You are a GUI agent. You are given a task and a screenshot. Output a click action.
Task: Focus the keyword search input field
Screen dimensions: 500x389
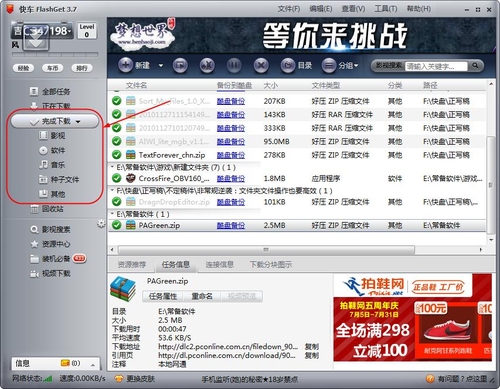[x=436, y=66]
